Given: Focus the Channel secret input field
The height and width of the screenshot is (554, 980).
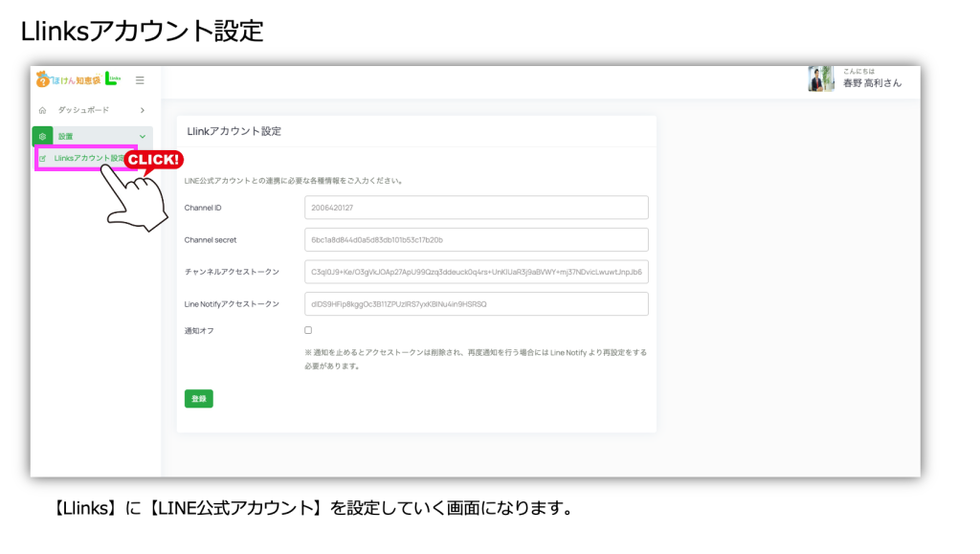Looking at the screenshot, I should 477,240.
